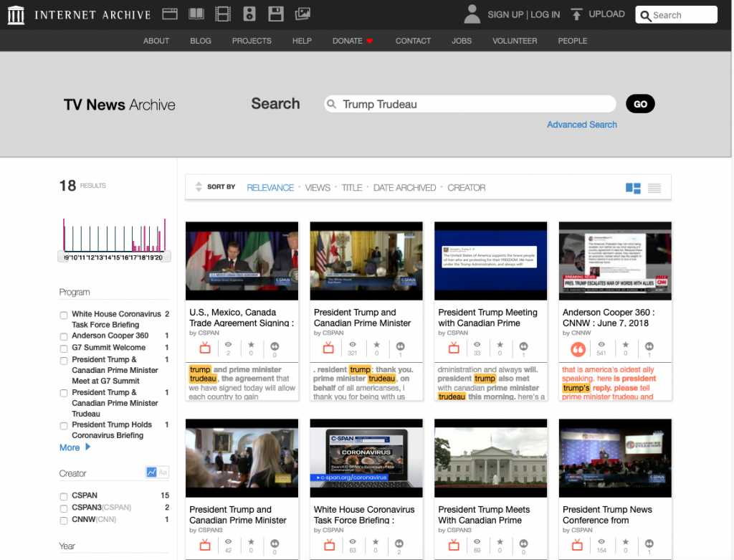Image resolution: width=734 pixels, height=560 pixels.
Task: Click favorite star on Anderson Cooper 360 card
Action: click(x=625, y=345)
